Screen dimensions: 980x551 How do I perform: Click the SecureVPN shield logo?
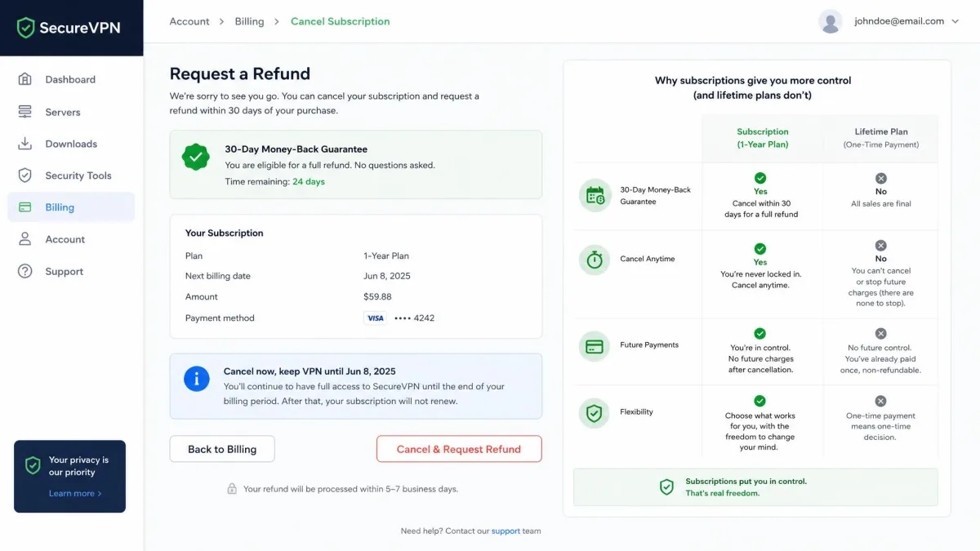coord(26,28)
